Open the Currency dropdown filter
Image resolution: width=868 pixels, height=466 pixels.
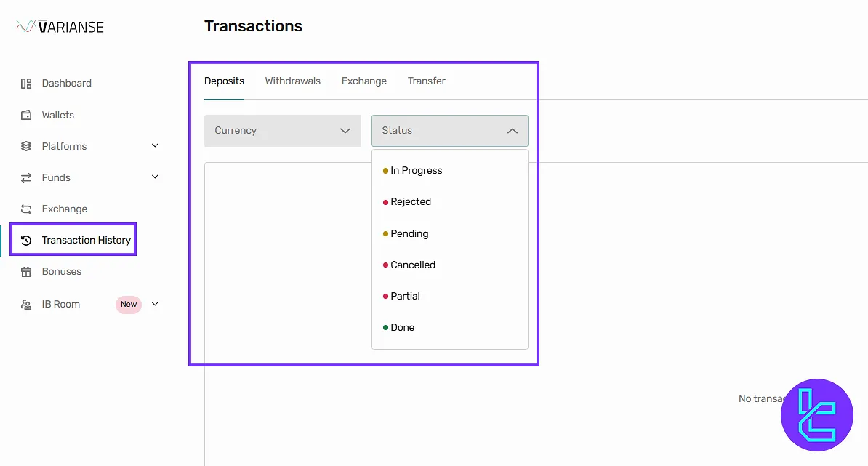click(x=282, y=131)
